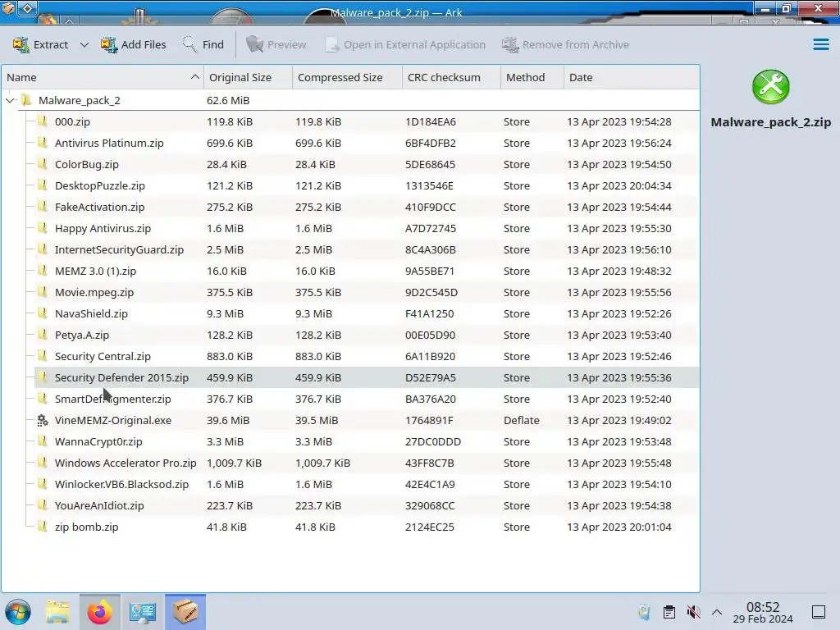840x630 pixels.
Task: Click the muted volume tray icon
Action: (x=693, y=612)
